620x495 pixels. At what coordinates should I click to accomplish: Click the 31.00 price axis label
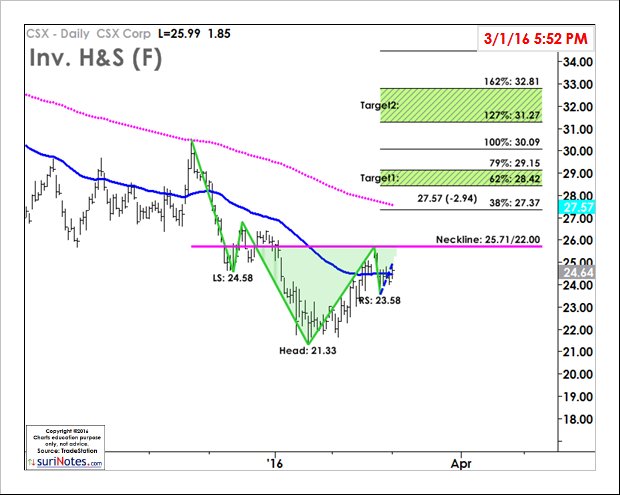click(577, 129)
